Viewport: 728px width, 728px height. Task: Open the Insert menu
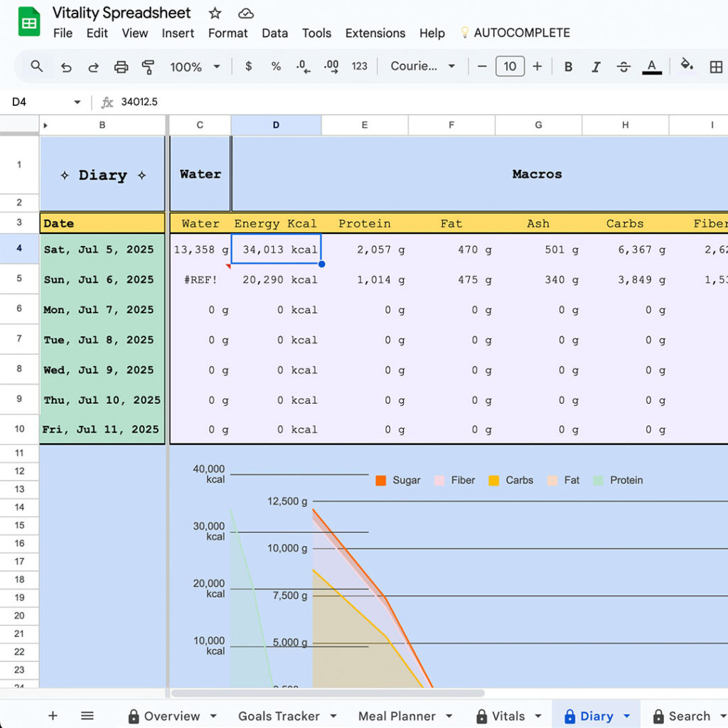(178, 33)
